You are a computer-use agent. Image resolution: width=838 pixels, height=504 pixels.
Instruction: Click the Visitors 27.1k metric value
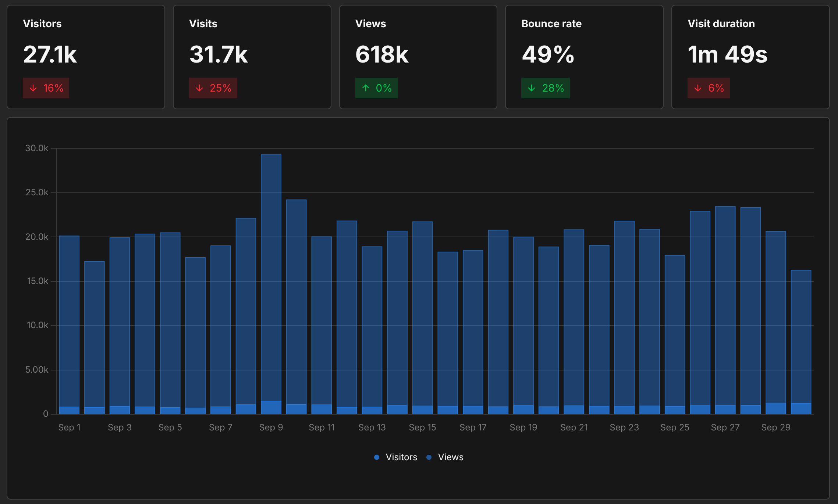point(50,54)
